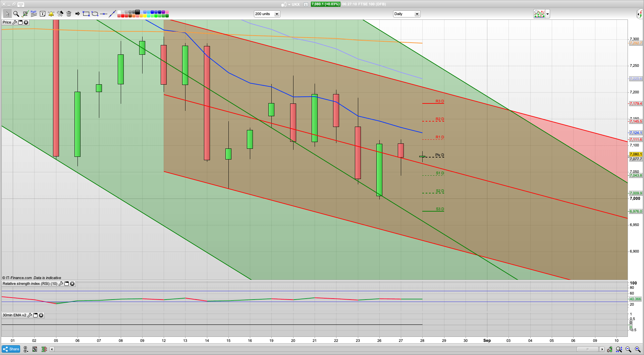Maximize the 30min EMA v2 panel
The image size is (644, 355).
[x=35, y=315]
